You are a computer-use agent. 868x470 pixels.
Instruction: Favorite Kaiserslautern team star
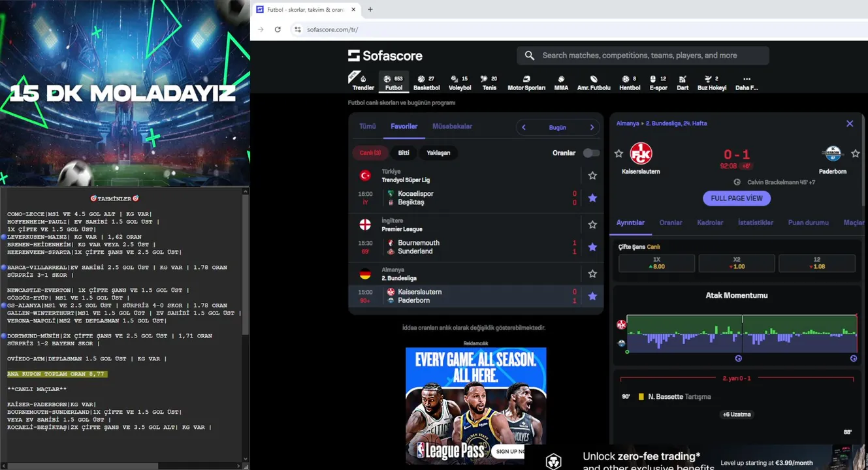(619, 153)
